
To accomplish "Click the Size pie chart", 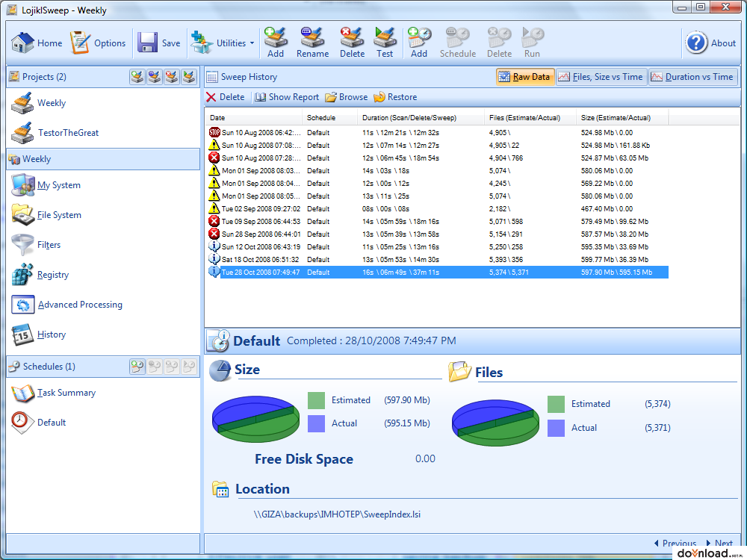I will (255, 419).
